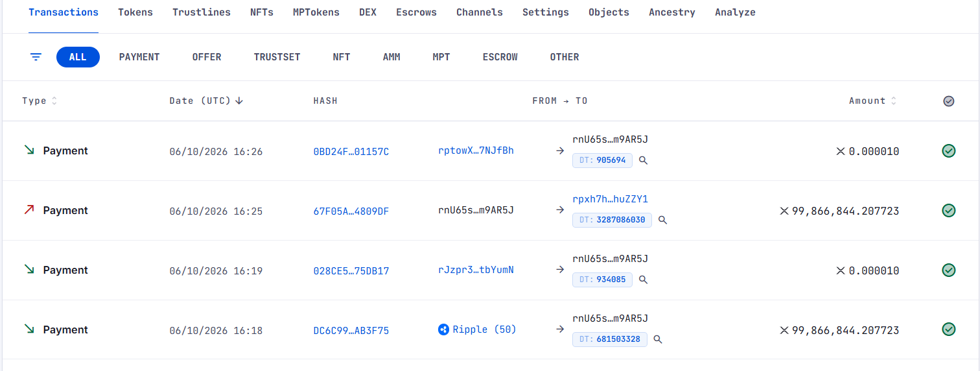Filter transactions by PAYMENT
980x371 pixels.
pos(139,57)
